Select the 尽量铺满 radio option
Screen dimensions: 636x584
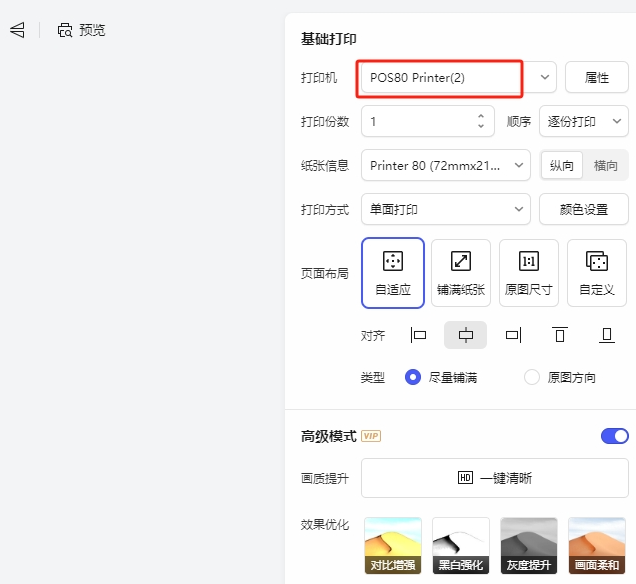[412, 377]
